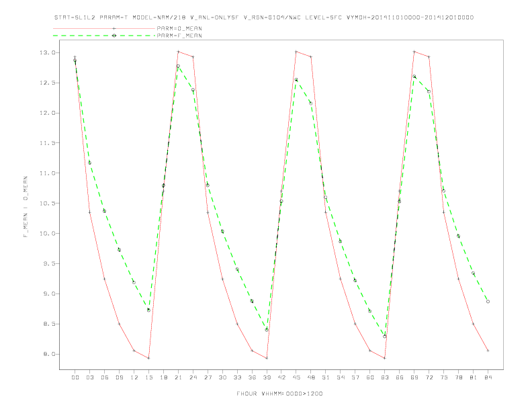Click forecast hour 45 on the horizontal axis
532x411 pixels.
296,377
